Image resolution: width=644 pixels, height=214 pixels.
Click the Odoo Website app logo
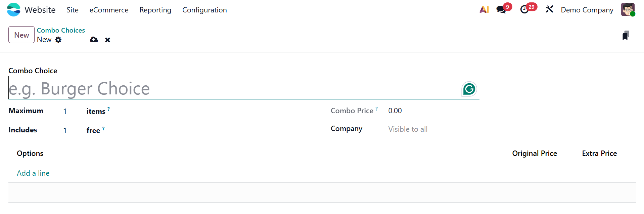pyautogui.click(x=13, y=10)
